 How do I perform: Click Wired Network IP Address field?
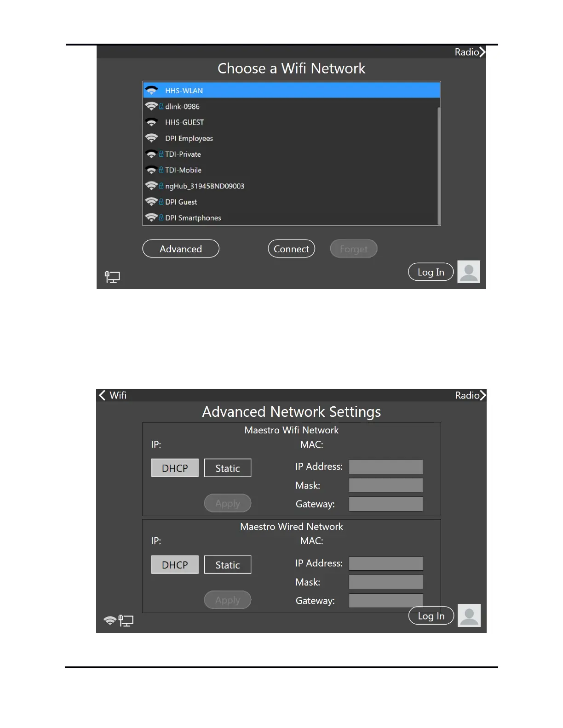click(x=386, y=563)
